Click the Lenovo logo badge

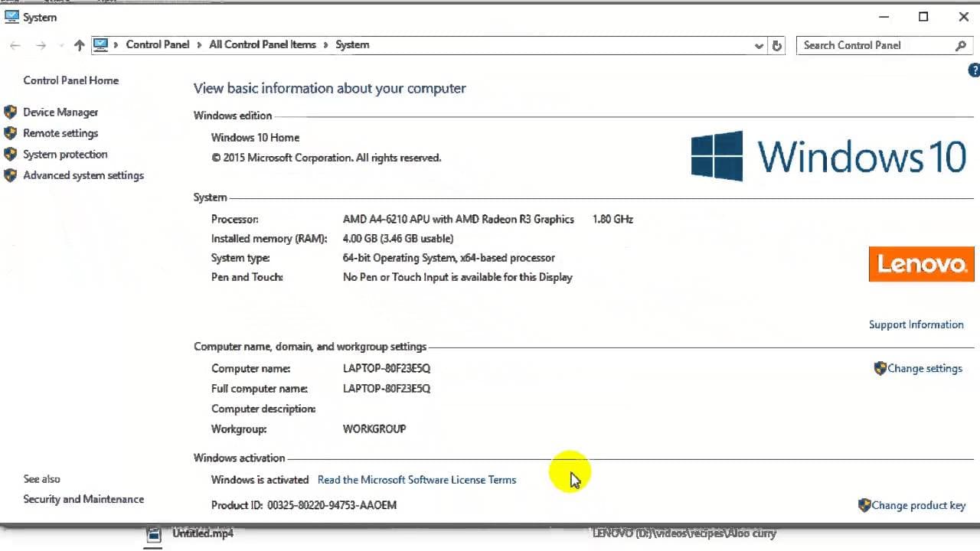pyautogui.click(x=921, y=264)
